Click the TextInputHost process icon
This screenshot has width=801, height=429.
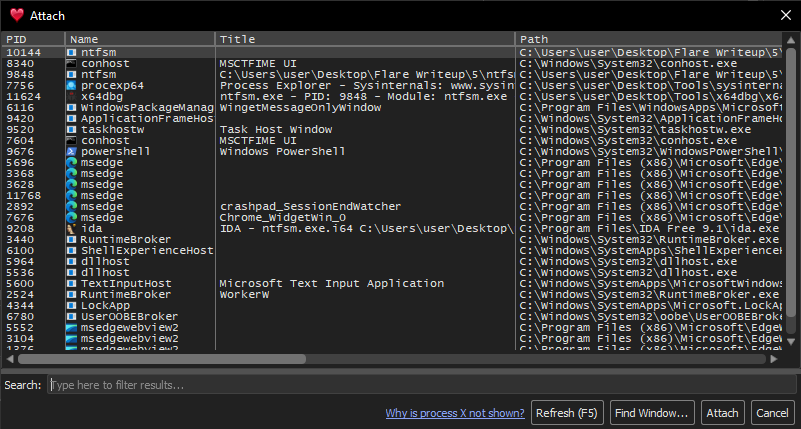[x=72, y=283]
